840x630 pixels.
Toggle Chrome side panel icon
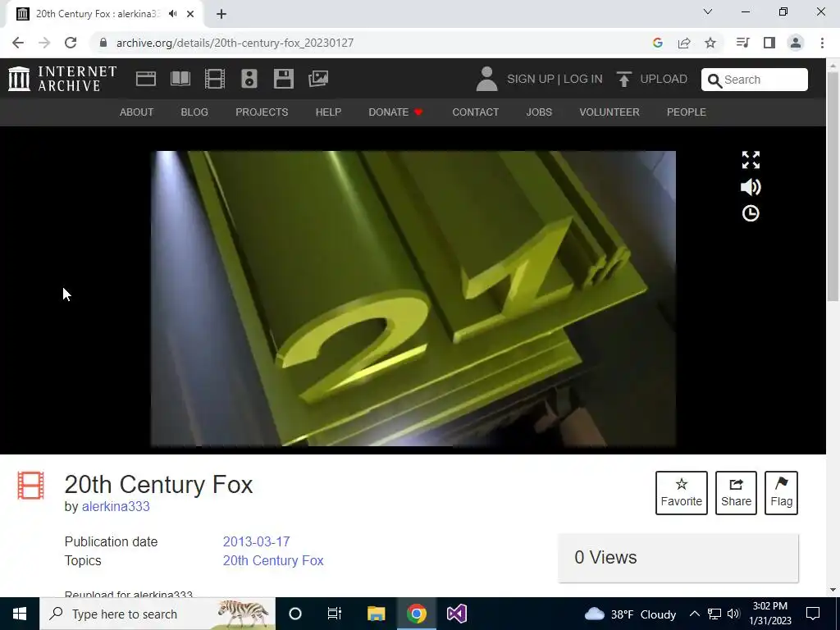click(x=769, y=43)
